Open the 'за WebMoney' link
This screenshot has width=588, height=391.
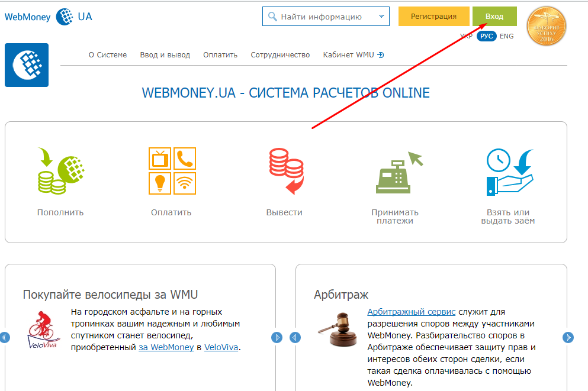point(166,348)
